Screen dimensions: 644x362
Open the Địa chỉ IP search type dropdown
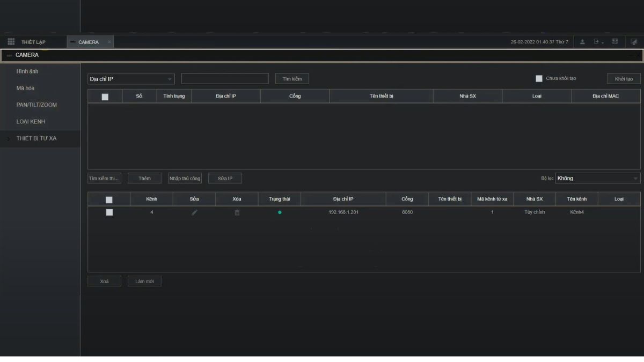tap(131, 79)
